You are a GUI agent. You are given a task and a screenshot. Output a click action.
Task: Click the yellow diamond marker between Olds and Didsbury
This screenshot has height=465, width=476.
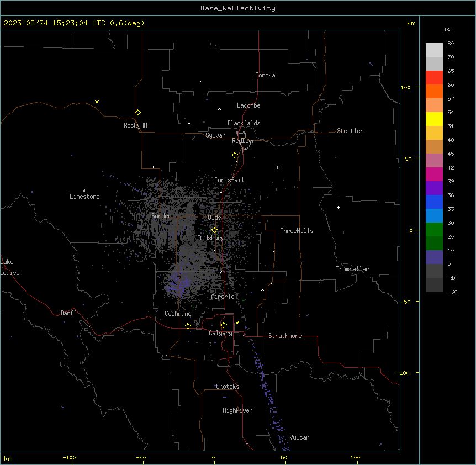coord(215,230)
